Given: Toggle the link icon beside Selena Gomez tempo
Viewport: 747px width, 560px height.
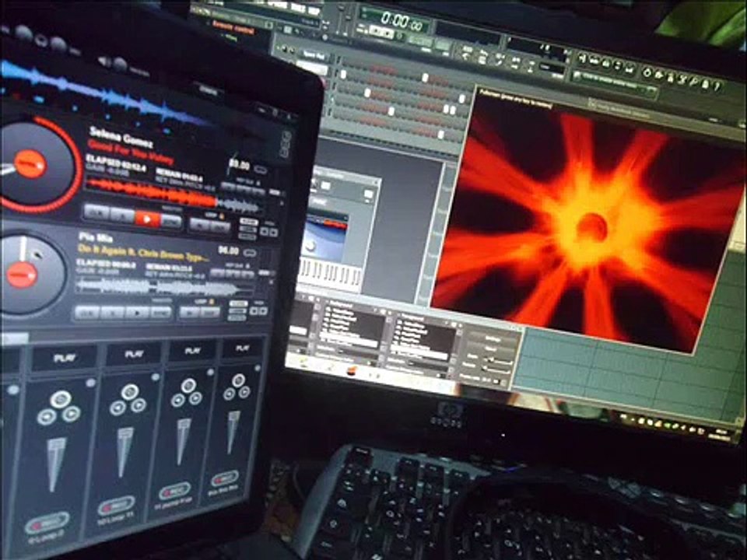Looking at the screenshot, I should click(x=261, y=169).
